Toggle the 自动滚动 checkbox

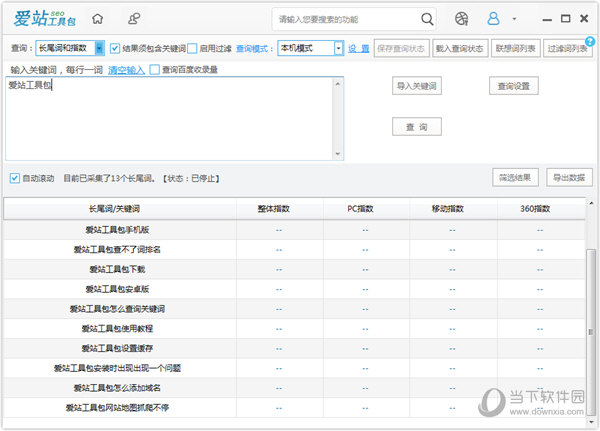(x=15, y=178)
